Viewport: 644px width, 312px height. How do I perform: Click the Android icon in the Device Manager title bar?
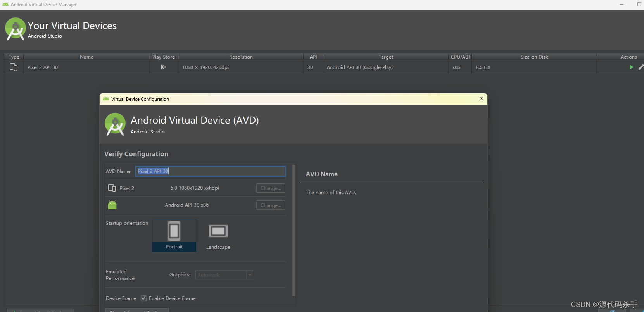point(5,5)
